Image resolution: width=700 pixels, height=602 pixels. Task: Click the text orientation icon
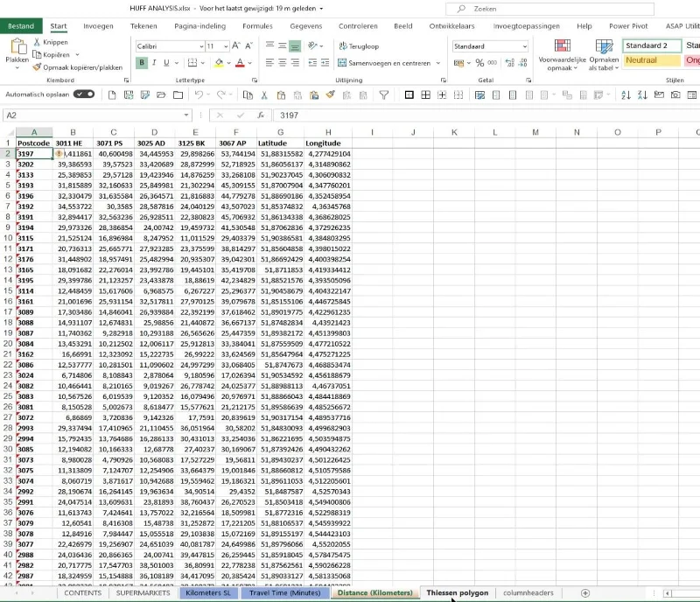click(x=312, y=45)
